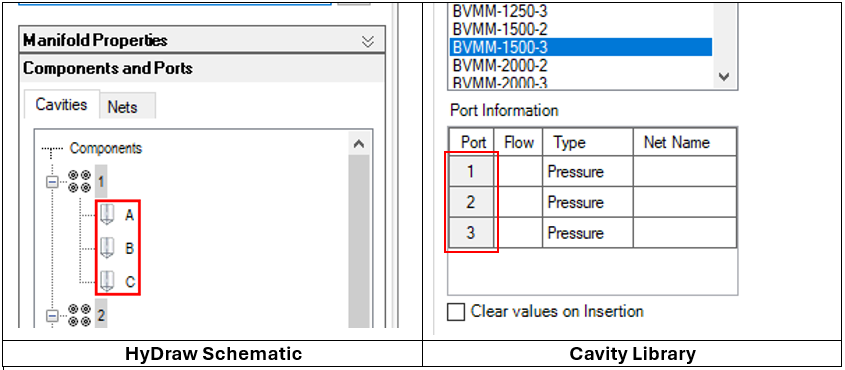
Task: Click the Type cell of port 1
Action: (x=588, y=172)
